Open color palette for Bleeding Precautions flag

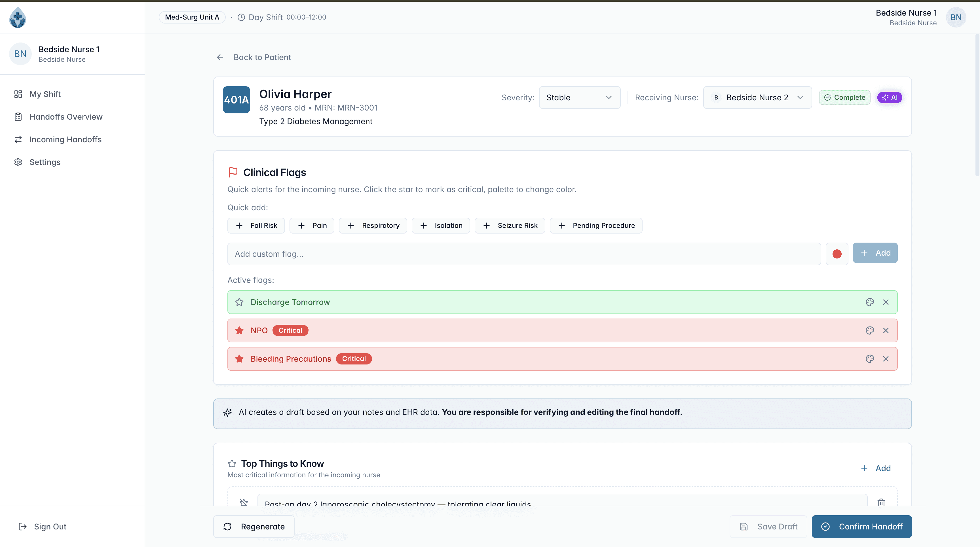tap(870, 359)
